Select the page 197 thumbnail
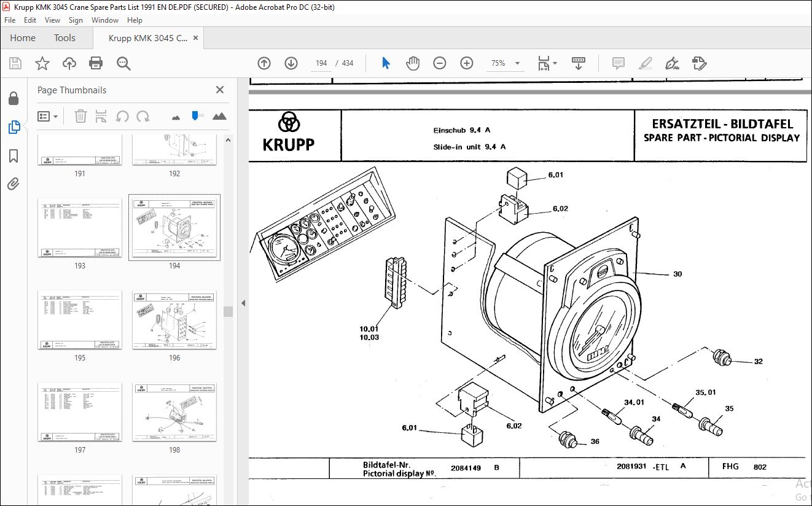The image size is (812, 506). pos(80,412)
